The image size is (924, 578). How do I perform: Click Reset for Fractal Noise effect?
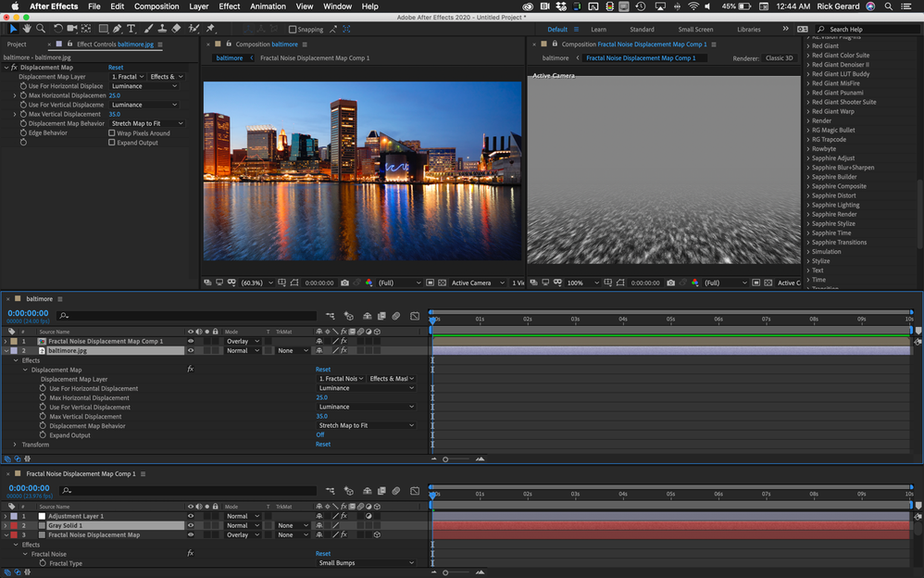point(323,554)
